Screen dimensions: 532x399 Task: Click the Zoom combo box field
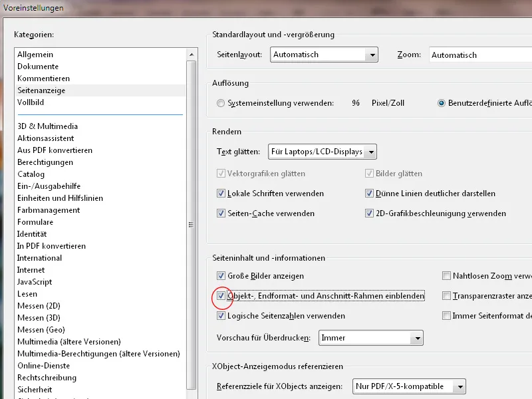[480, 55]
